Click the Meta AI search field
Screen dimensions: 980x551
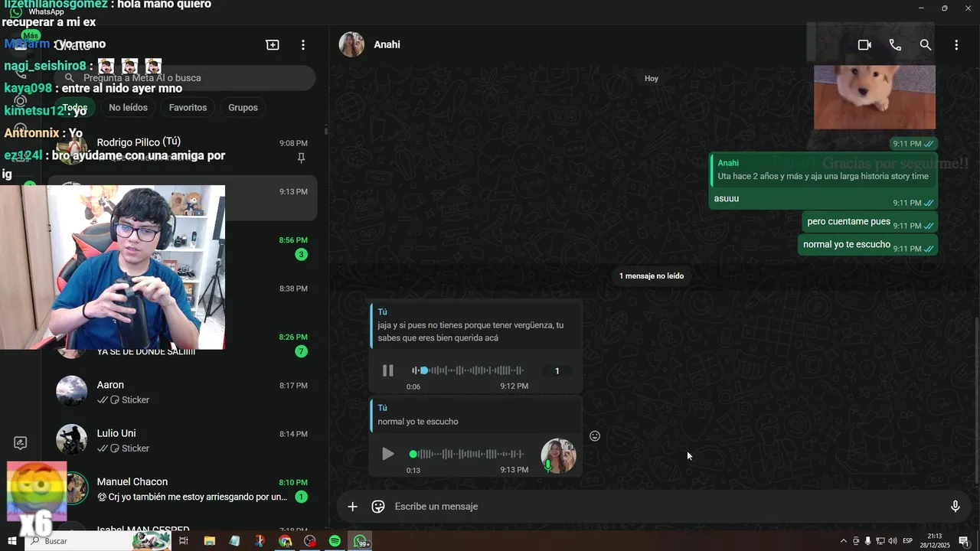click(185, 78)
